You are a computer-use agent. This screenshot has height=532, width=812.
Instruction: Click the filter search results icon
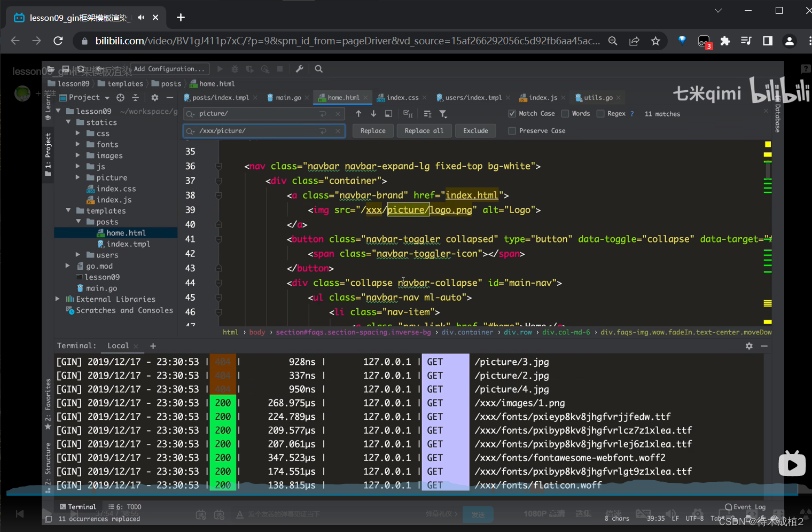point(443,114)
